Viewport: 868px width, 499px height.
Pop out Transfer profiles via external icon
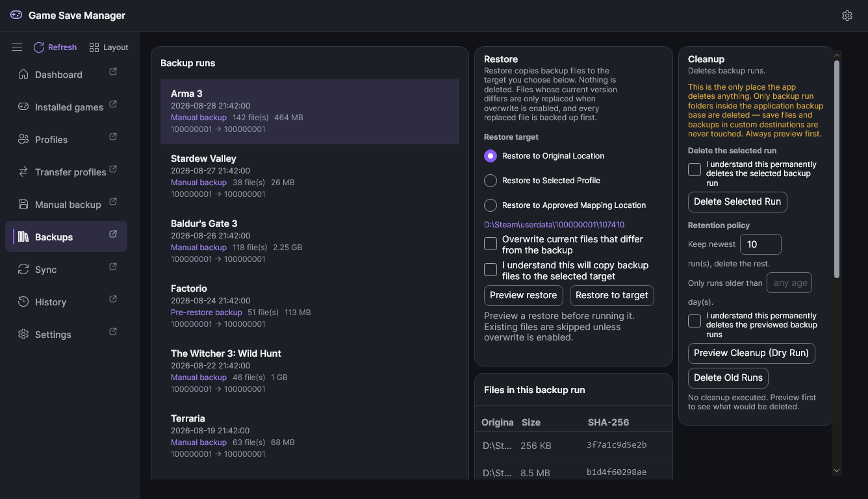pos(113,169)
